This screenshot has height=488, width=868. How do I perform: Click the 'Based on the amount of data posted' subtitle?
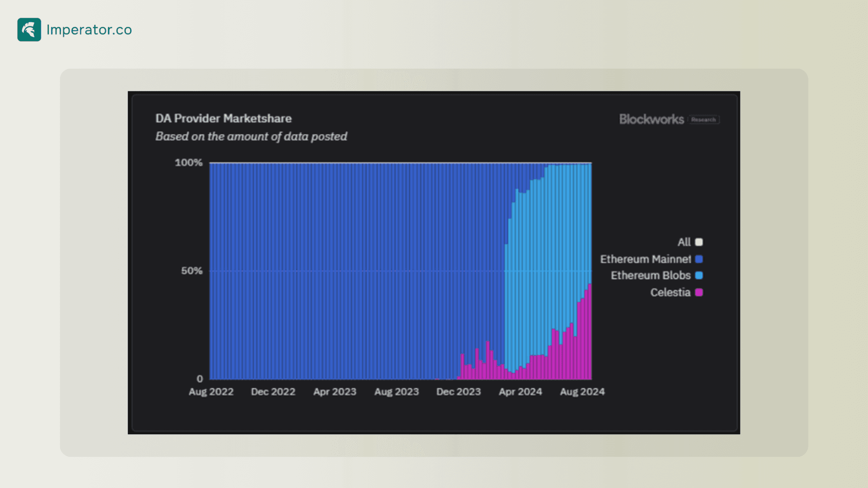(251, 136)
